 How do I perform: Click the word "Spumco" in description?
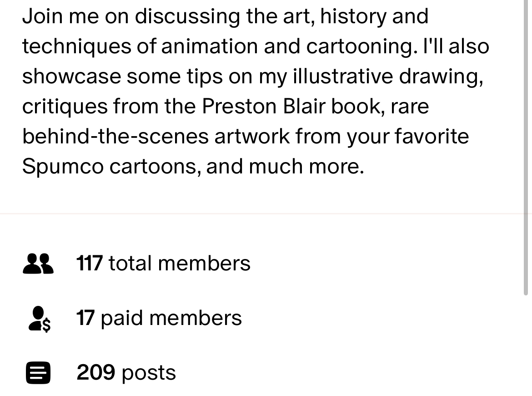coord(63,167)
